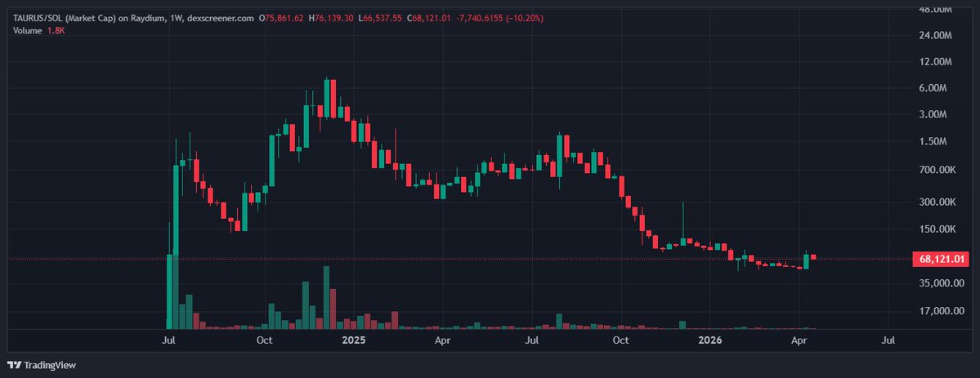Screen dimensions: 980x378
Task: Click the low value L66,537.55
Action: coord(381,19)
